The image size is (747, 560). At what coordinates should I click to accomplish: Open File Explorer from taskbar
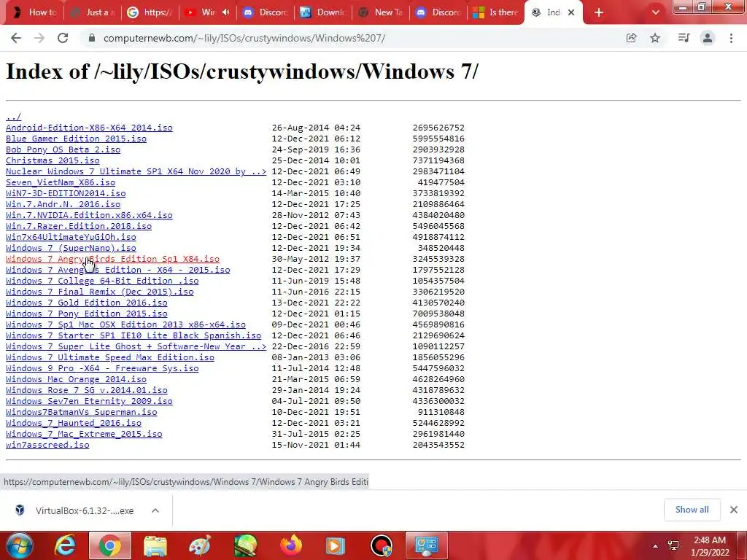pos(155,545)
